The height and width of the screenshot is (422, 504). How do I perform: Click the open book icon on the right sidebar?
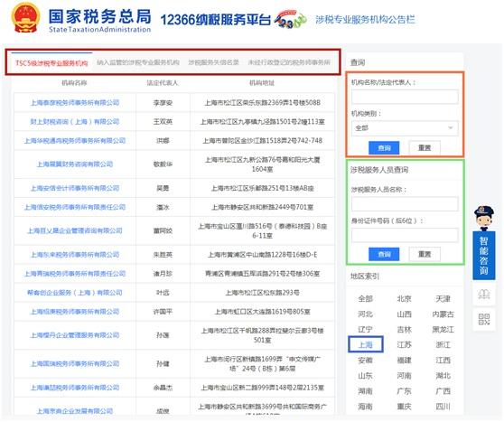(484, 295)
